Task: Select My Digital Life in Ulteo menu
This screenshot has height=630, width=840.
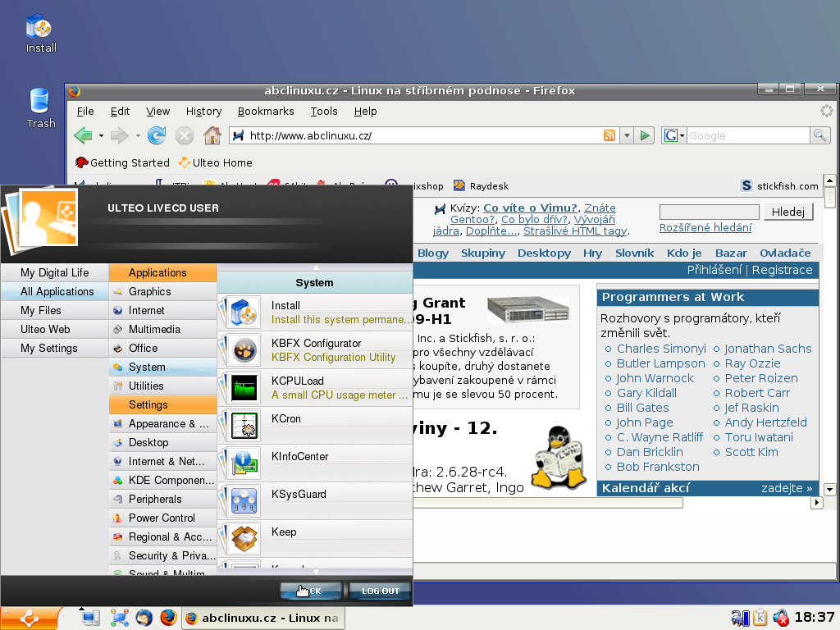Action: point(55,272)
